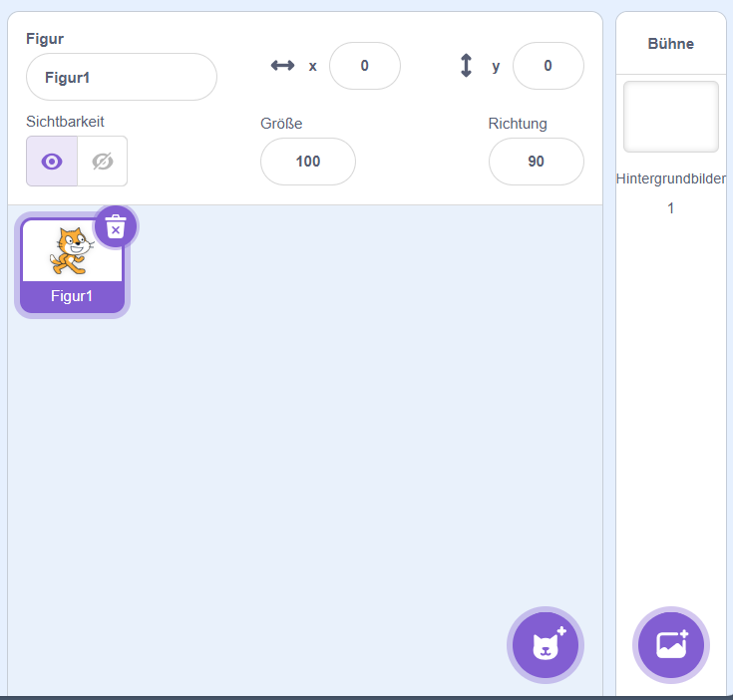Click the backdrop count number 1
Image resolution: width=733 pixels, height=700 pixels.
(670, 208)
